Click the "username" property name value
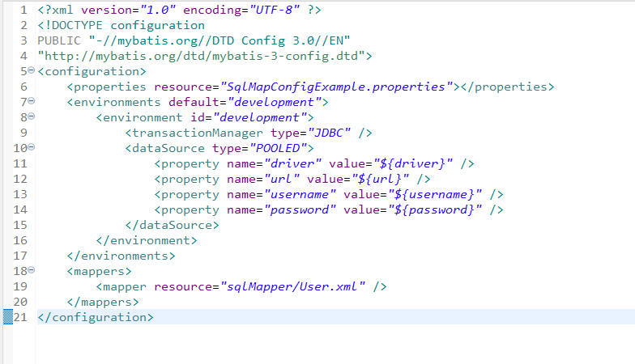This screenshot has height=364, width=635. [300, 194]
